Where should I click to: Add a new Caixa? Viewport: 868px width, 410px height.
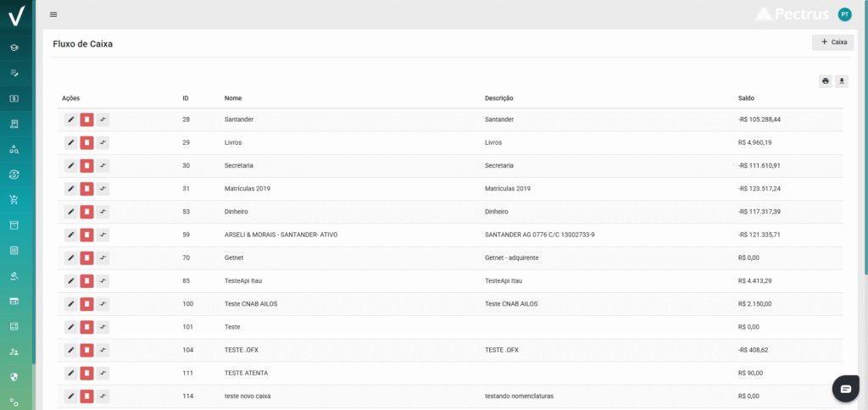[x=832, y=42]
